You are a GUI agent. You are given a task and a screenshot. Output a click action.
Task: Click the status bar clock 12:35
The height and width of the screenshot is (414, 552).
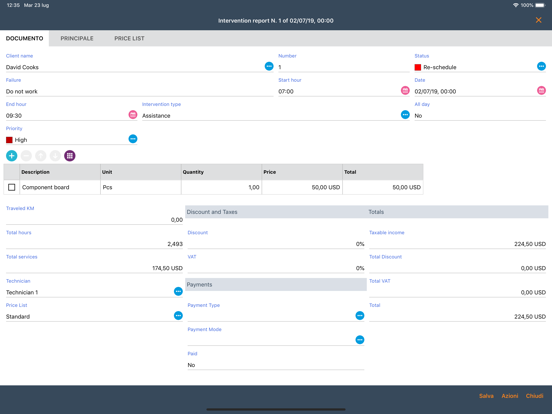click(13, 5)
